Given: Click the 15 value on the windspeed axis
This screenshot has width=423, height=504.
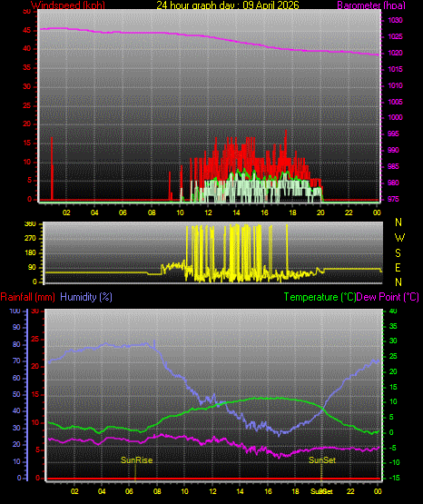Looking at the screenshot, I should pyautogui.click(x=27, y=143).
